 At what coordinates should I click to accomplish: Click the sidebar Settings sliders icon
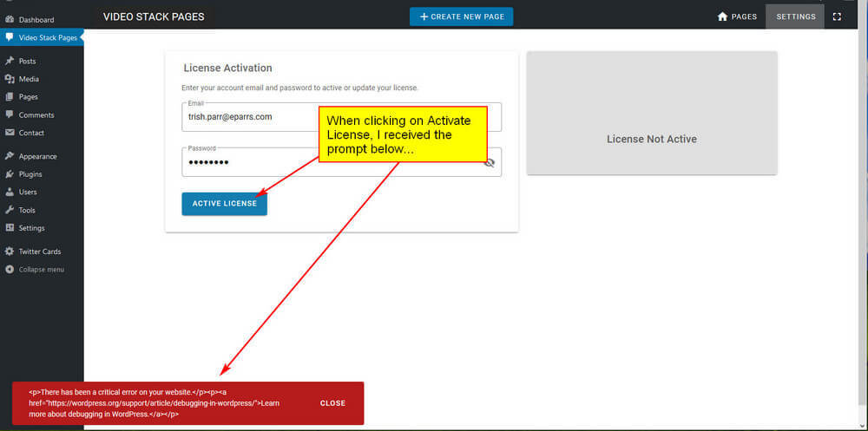9,228
